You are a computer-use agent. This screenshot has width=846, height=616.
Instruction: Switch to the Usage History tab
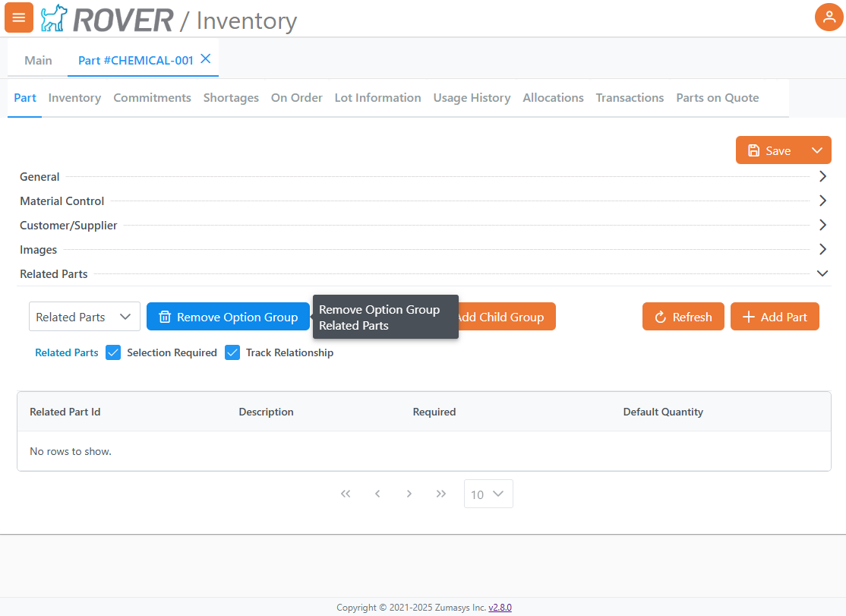click(472, 97)
